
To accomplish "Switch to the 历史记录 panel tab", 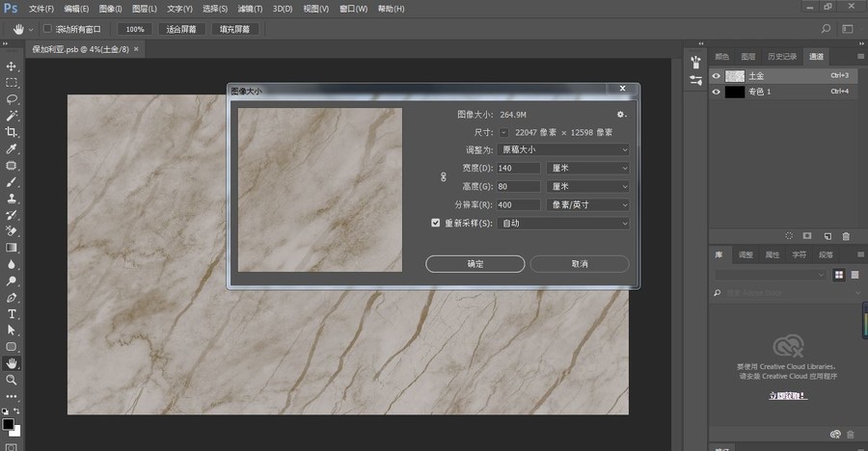I will pos(781,57).
